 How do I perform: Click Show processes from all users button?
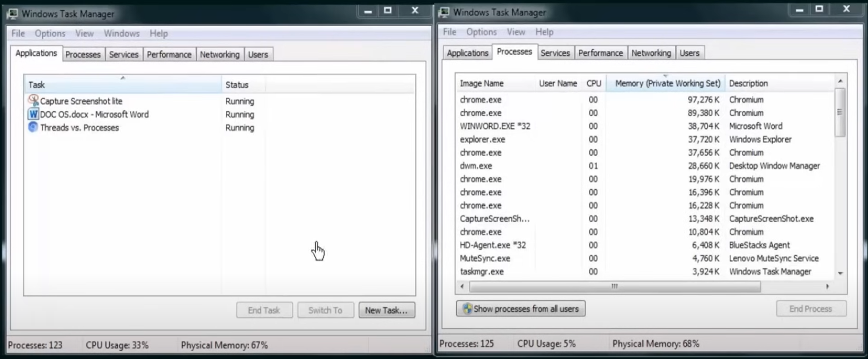521,309
